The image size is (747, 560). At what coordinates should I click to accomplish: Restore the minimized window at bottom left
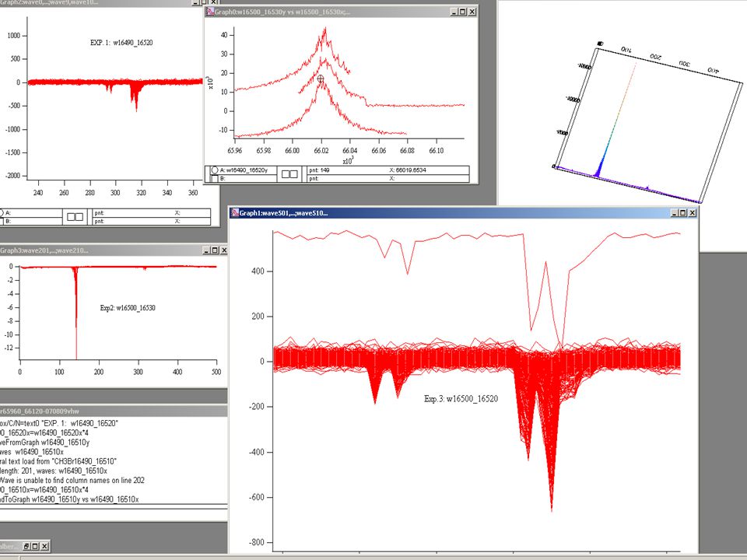pyautogui.click(x=26, y=546)
